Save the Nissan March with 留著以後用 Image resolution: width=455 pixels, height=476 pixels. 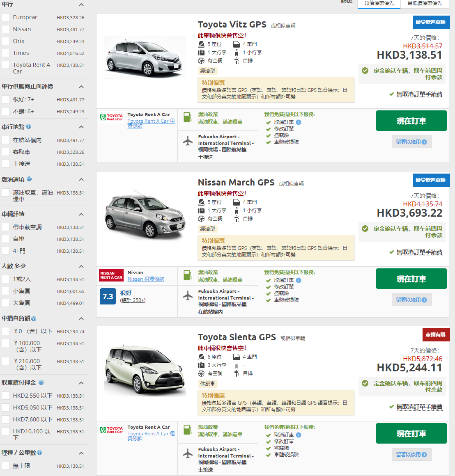click(411, 300)
